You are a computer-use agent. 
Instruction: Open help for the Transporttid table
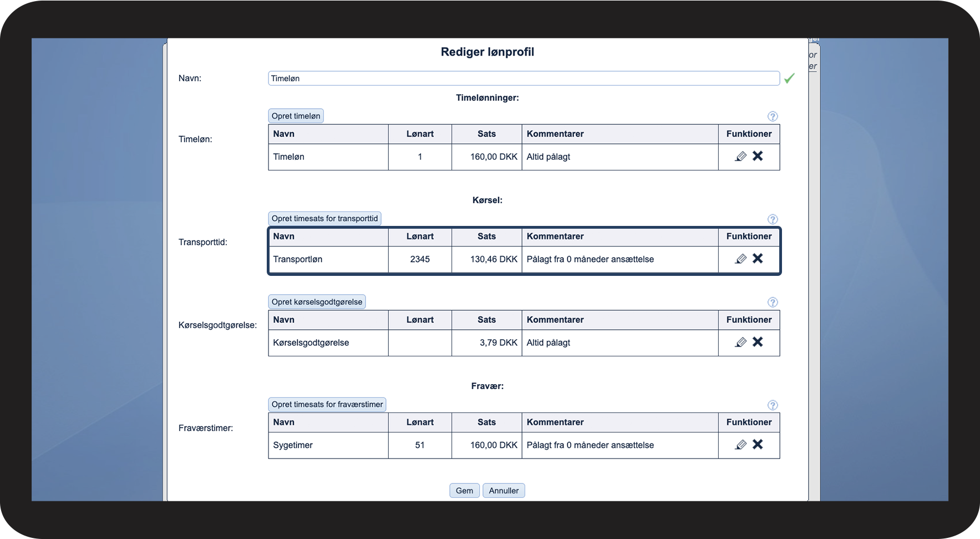[x=773, y=219]
